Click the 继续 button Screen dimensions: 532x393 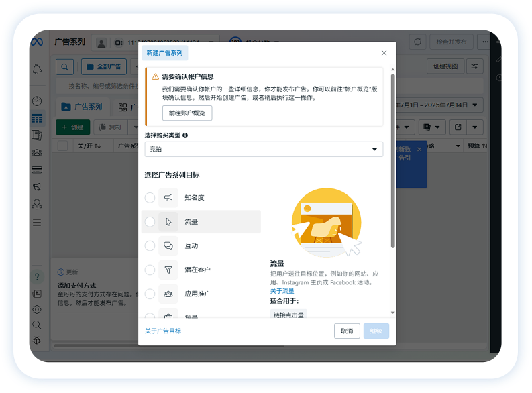point(376,331)
